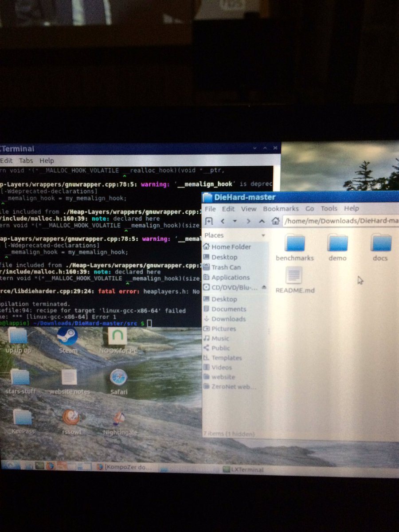The width and height of the screenshot is (399, 532).
Task: Select the 'up up up' desktop folder
Action: [19, 340]
